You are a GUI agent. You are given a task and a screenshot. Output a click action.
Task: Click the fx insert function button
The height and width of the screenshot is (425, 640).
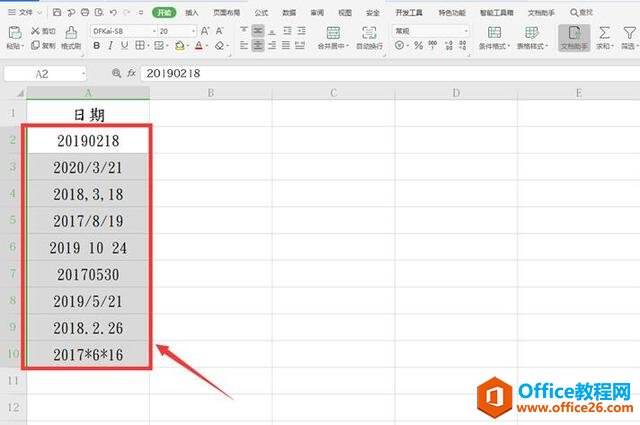[131, 73]
